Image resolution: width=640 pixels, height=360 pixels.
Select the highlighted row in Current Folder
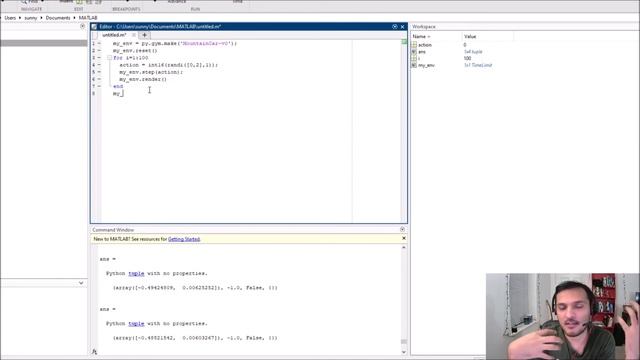(x=44, y=43)
